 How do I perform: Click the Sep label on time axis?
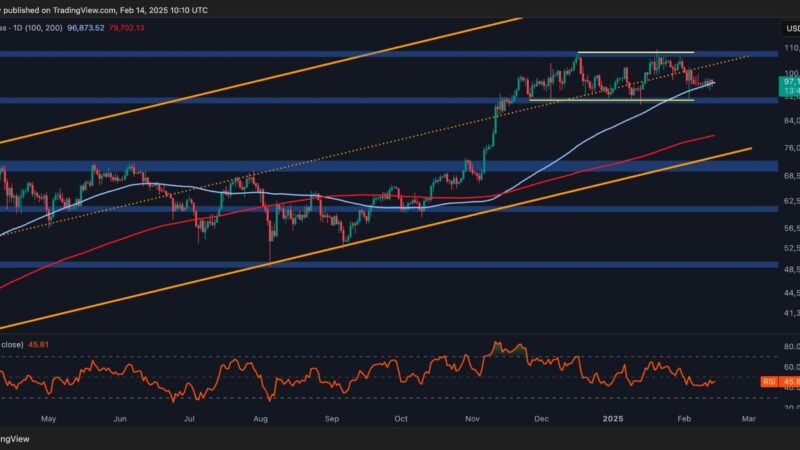332,419
